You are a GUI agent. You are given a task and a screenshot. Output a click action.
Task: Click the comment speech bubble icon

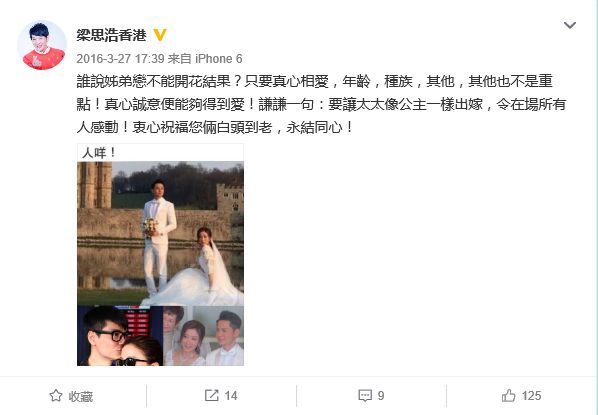(x=365, y=396)
